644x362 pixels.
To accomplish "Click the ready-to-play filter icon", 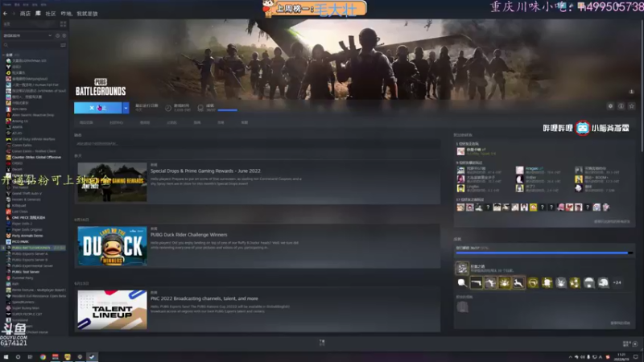I will (x=64, y=35).
